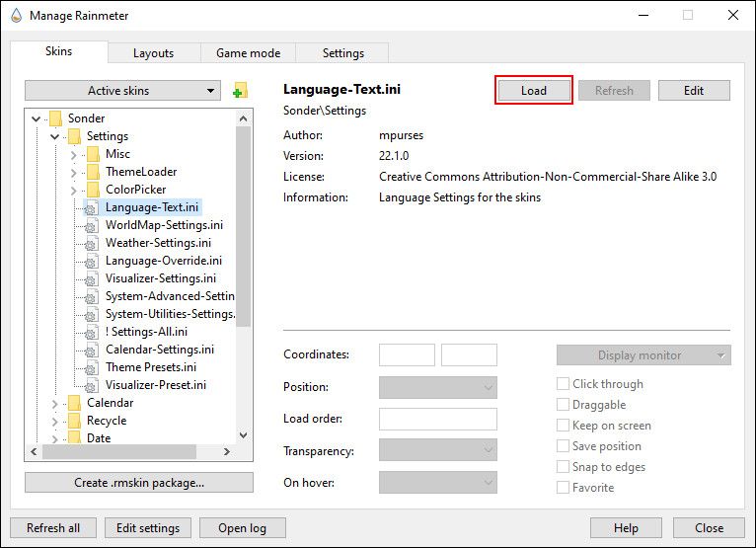Click the Open log button
The width and height of the screenshot is (756, 548).
(x=243, y=528)
